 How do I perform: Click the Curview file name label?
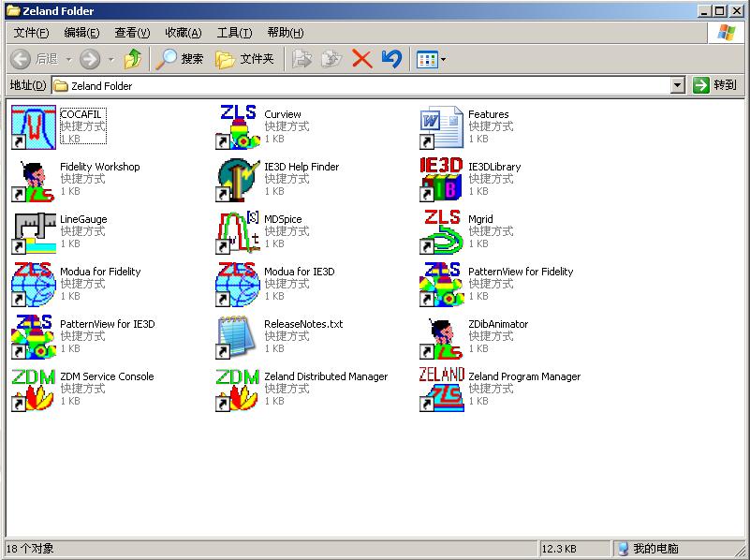(x=283, y=114)
